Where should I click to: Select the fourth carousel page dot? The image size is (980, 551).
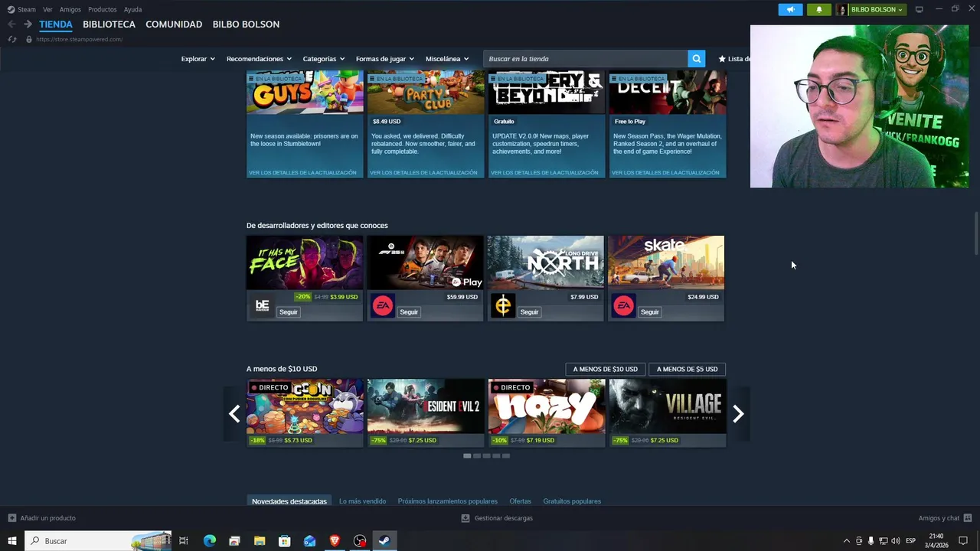(496, 456)
